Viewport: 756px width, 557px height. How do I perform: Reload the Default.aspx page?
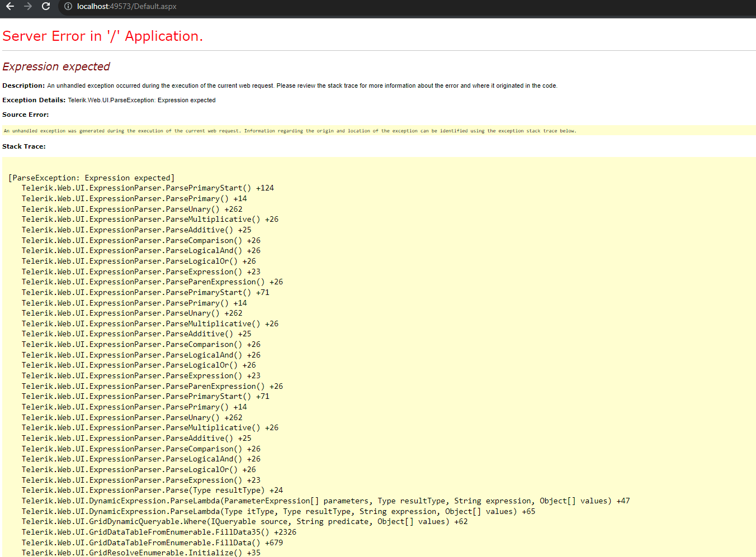pyautogui.click(x=46, y=7)
